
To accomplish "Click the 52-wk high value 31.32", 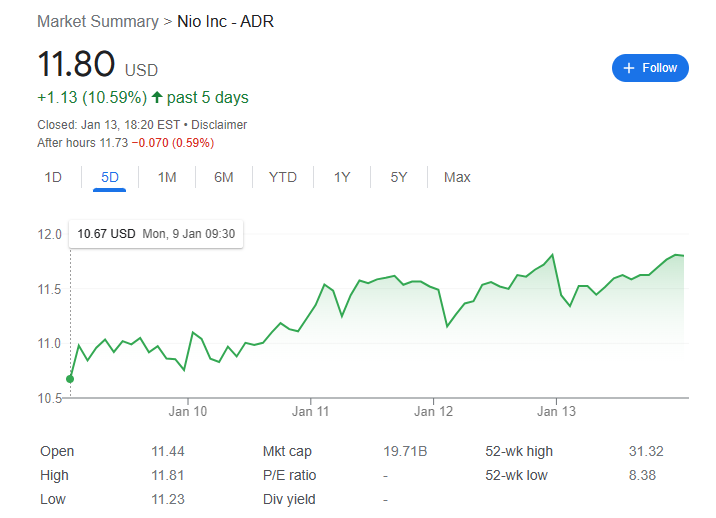I will [x=646, y=451].
